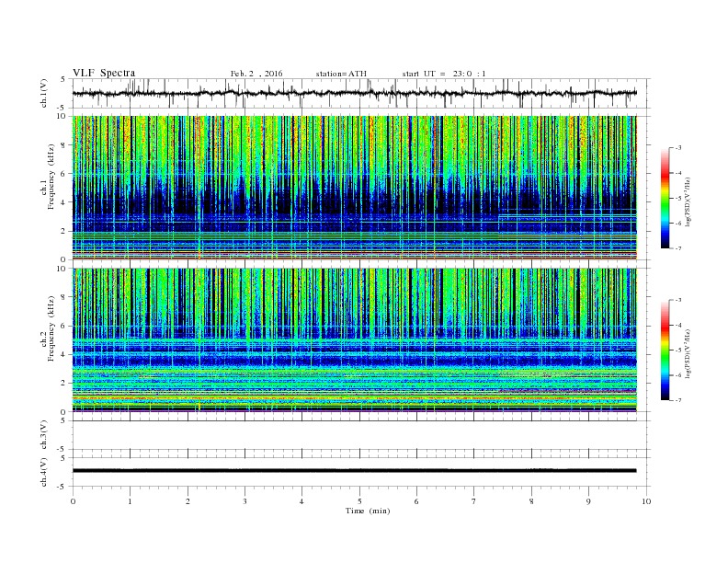Click the time axis tick label "2"

[x=188, y=501]
